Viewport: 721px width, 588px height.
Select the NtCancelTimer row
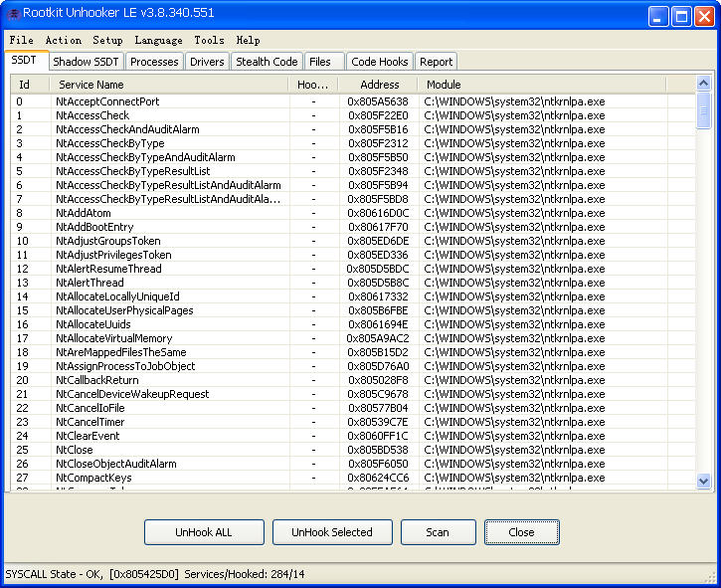click(x=353, y=422)
